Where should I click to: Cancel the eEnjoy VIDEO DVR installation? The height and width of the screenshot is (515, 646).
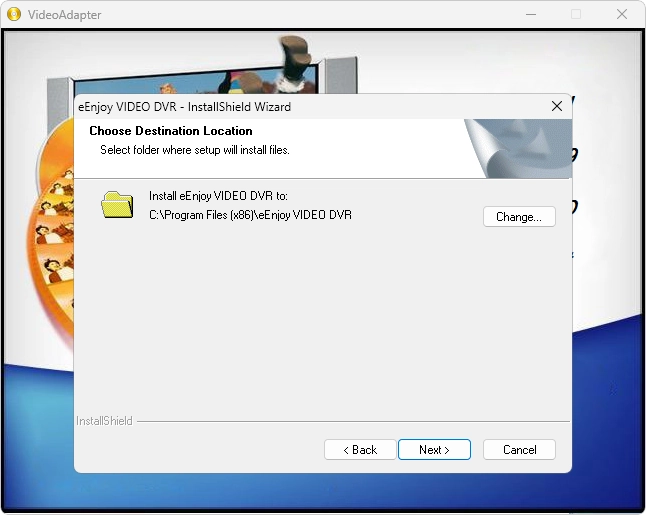pos(519,450)
